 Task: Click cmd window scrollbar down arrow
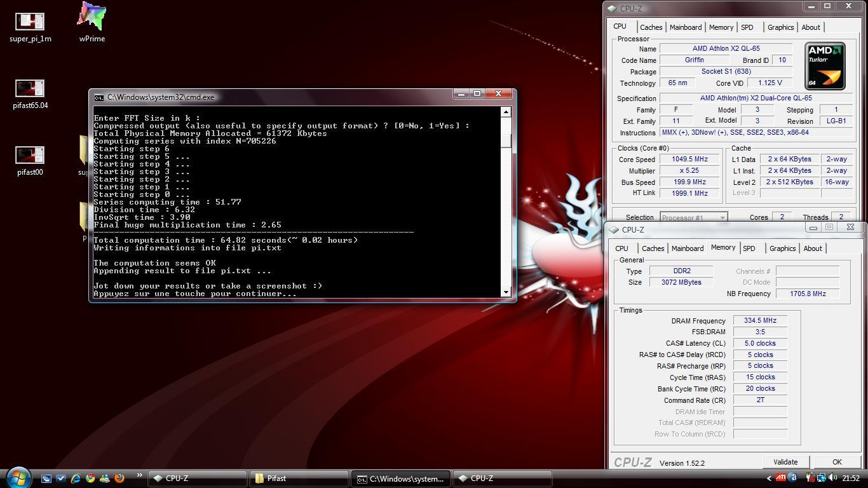[x=506, y=292]
